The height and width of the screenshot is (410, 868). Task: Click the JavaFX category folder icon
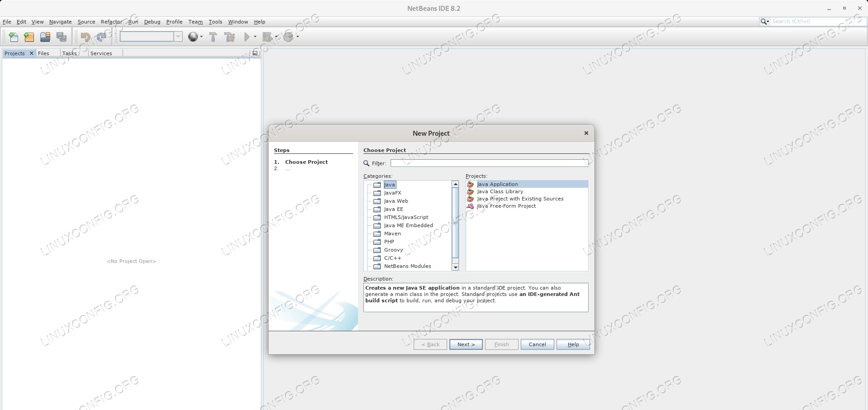pos(377,193)
